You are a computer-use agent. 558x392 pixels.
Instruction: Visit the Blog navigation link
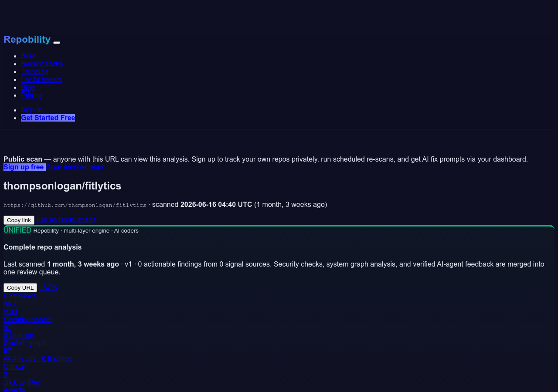click(x=28, y=87)
